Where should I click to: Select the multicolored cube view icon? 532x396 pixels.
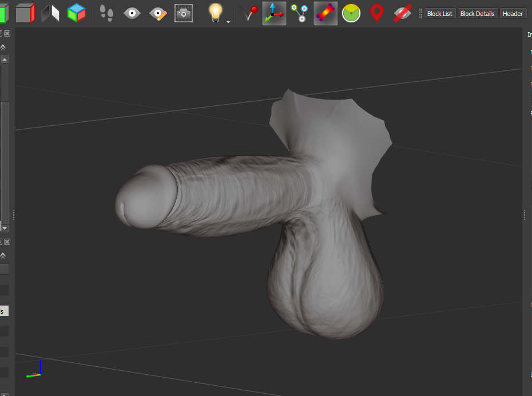(x=77, y=13)
